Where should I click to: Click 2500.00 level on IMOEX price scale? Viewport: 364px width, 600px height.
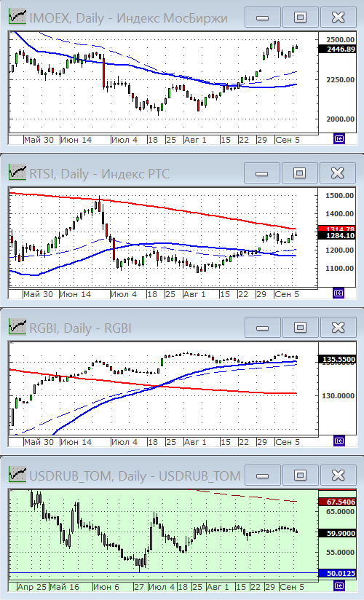pyautogui.click(x=340, y=39)
